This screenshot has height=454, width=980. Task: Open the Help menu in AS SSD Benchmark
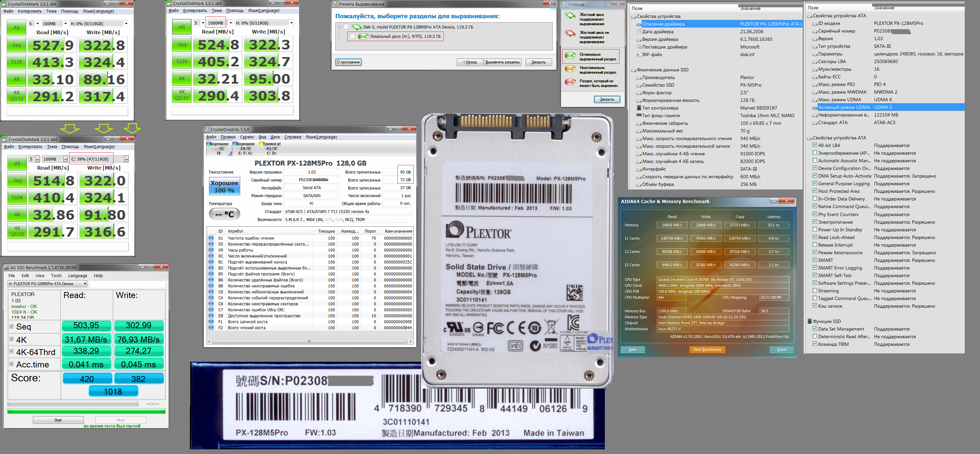[98, 276]
